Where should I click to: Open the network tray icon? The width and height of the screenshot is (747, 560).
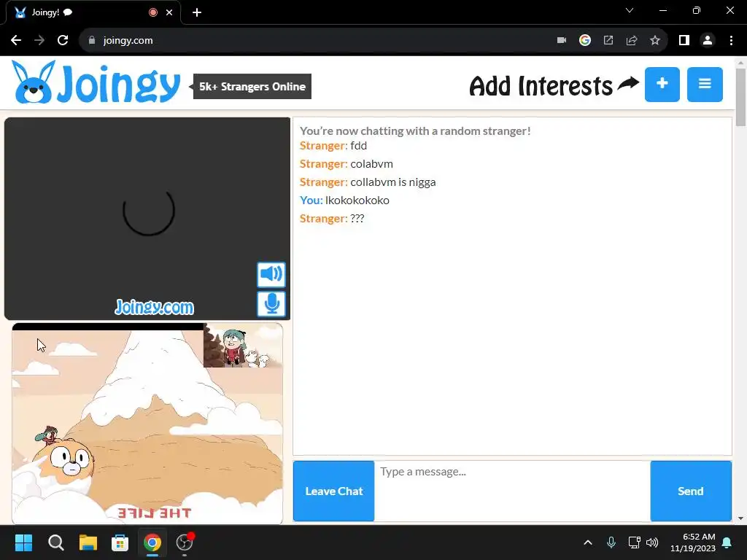pyautogui.click(x=634, y=542)
